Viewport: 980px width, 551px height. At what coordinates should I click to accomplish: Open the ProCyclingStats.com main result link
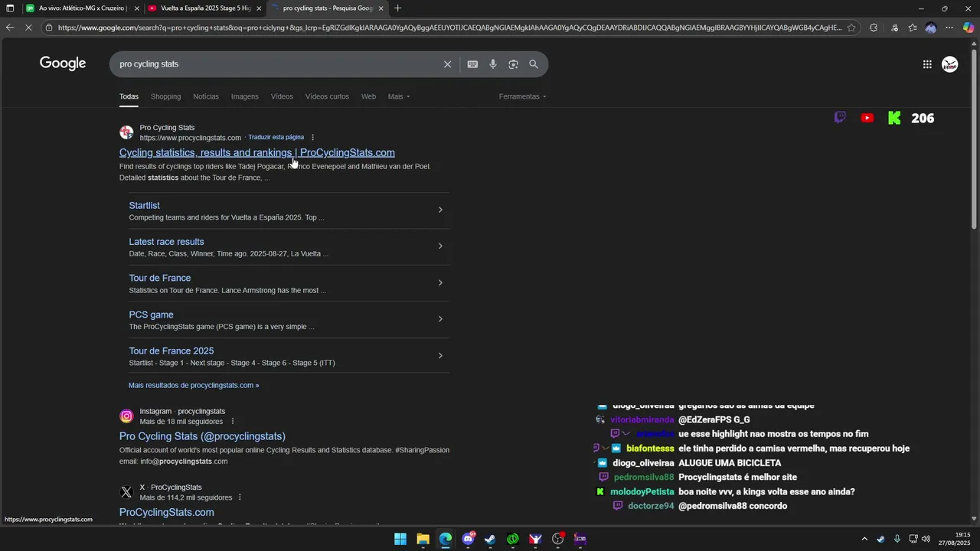tap(257, 152)
